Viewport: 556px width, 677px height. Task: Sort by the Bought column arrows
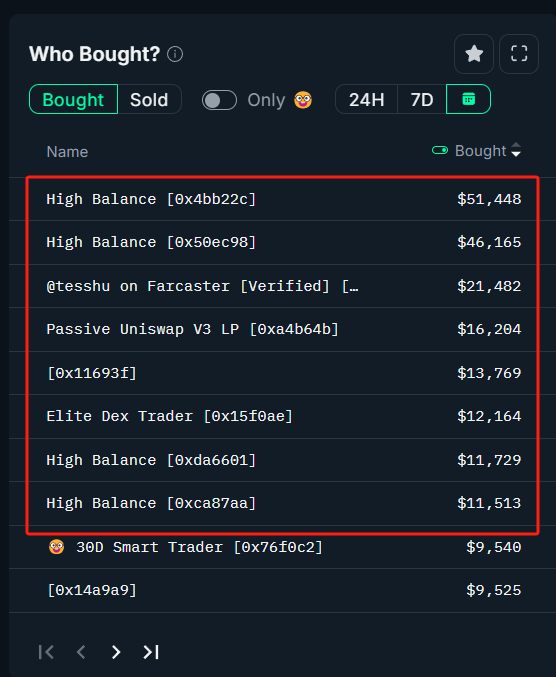(516, 150)
